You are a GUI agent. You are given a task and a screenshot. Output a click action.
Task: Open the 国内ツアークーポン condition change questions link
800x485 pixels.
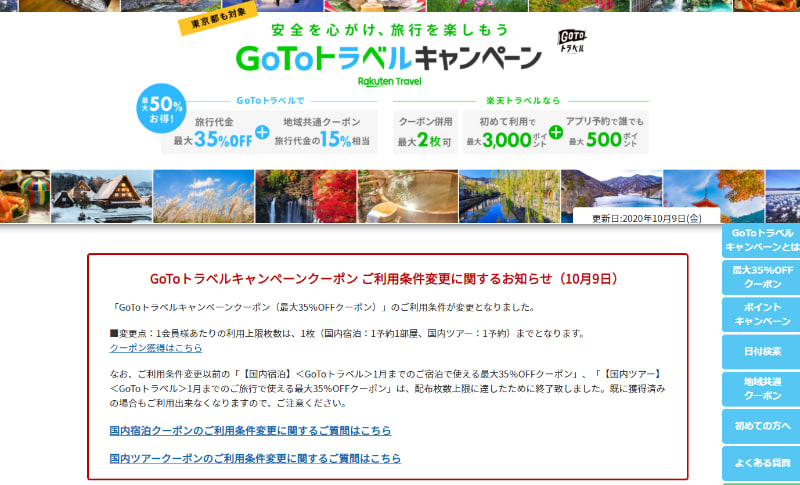tap(255, 458)
